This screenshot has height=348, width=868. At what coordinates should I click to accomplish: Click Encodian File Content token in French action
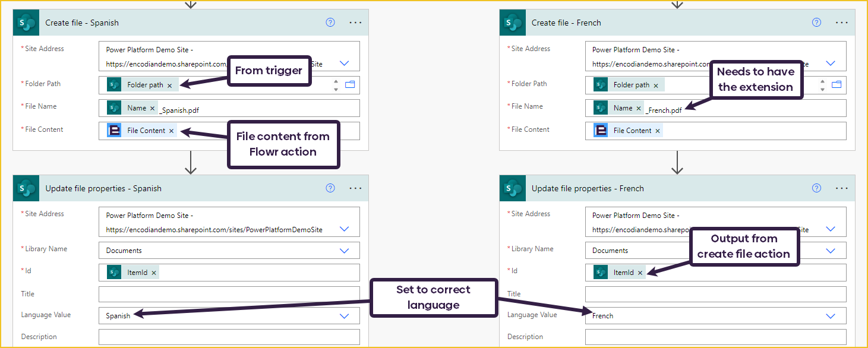coord(628,131)
